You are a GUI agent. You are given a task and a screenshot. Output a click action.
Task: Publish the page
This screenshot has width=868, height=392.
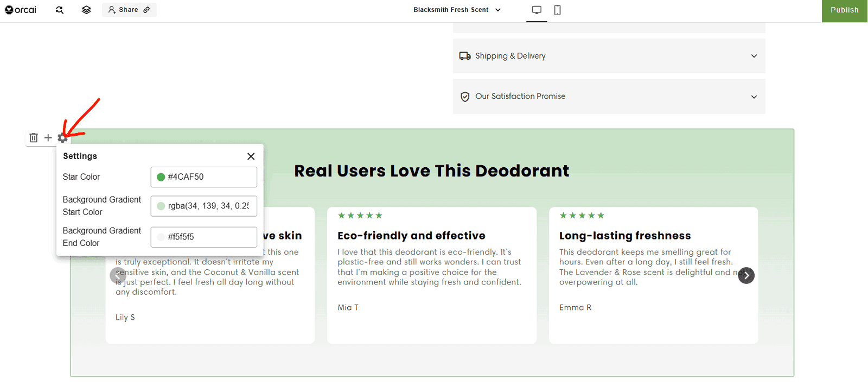click(844, 10)
